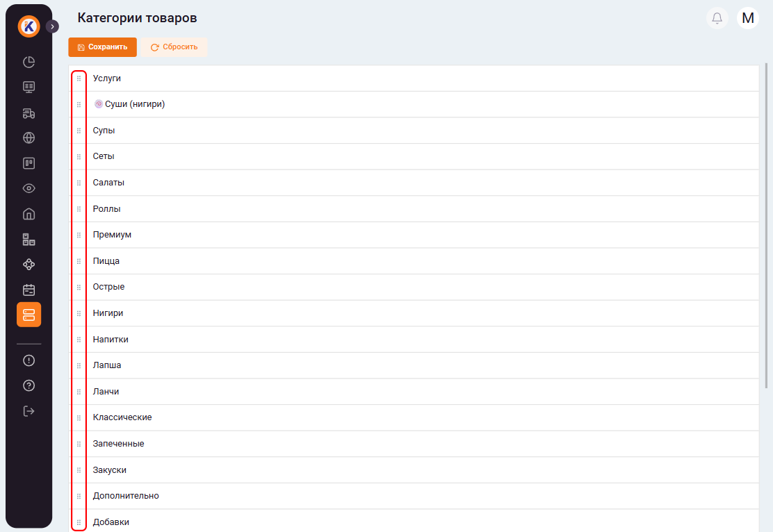Click the logout icon in sidebar
The image size is (773, 532).
pos(29,411)
